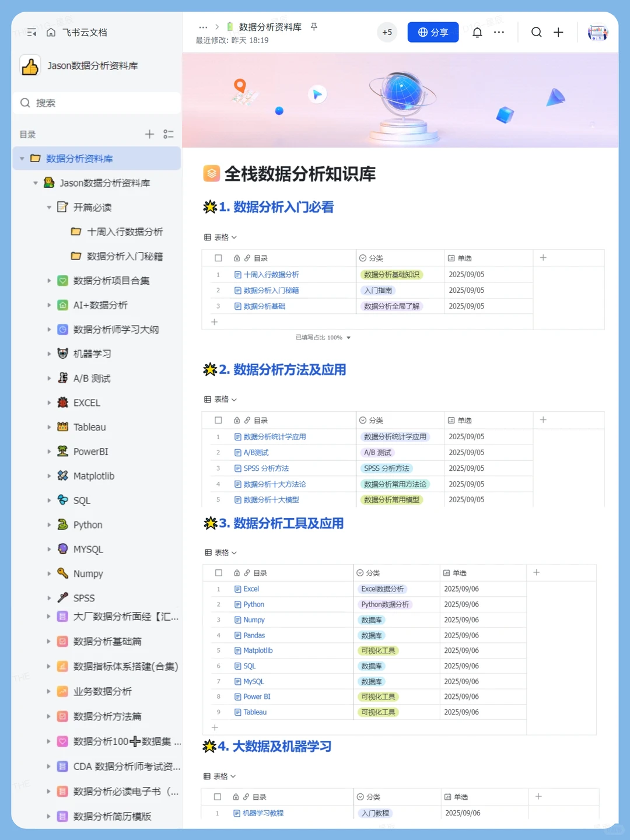The image size is (630, 840).
Task: Select MYSQL in the sidebar tree
Action: click(x=88, y=549)
